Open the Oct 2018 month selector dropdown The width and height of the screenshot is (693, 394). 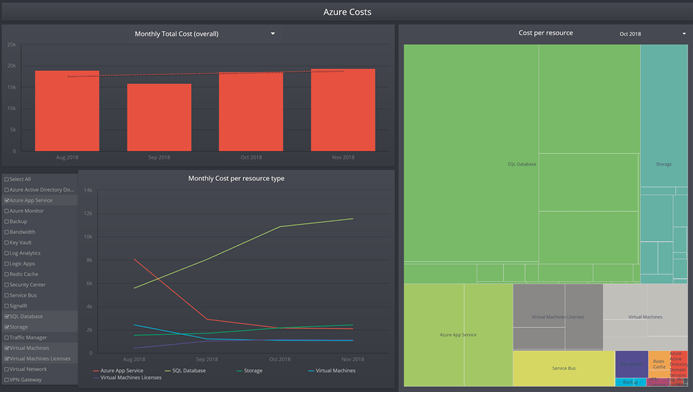684,34
